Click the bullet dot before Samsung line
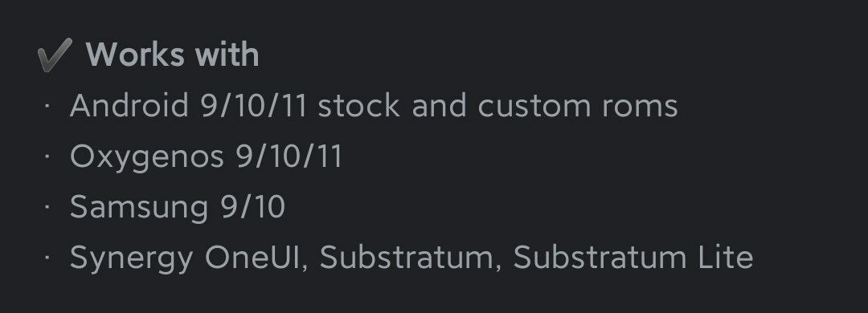This screenshot has width=868, height=313. (47, 207)
